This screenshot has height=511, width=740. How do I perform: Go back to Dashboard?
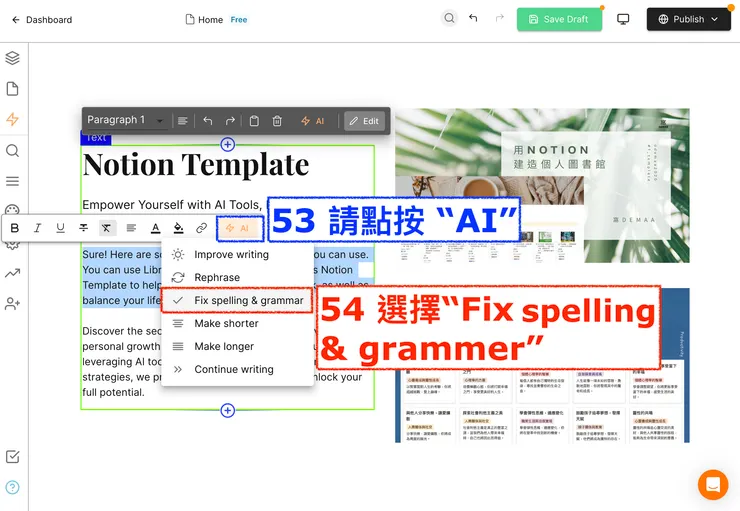pyautogui.click(x=42, y=20)
